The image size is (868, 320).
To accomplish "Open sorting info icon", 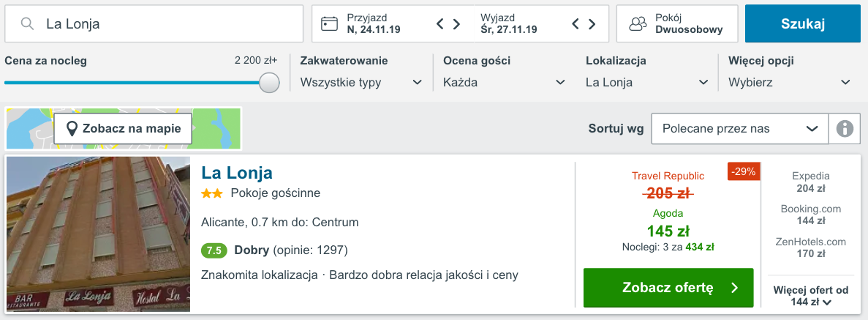I will [x=845, y=129].
